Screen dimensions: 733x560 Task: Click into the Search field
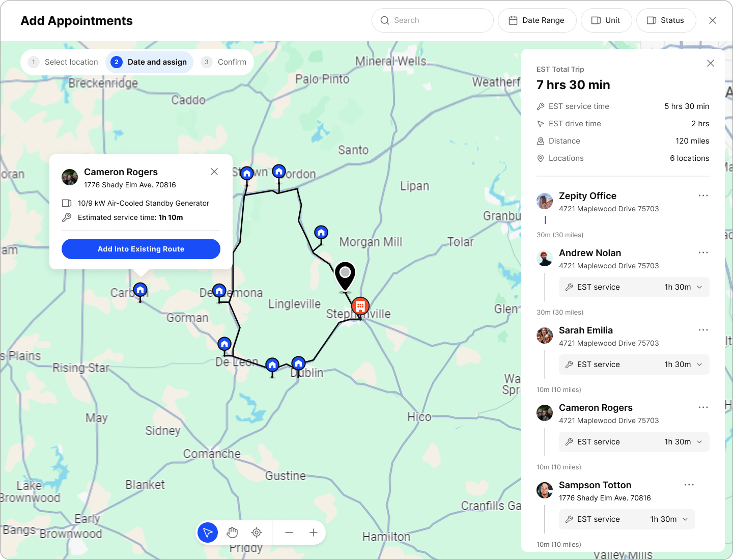click(x=433, y=20)
